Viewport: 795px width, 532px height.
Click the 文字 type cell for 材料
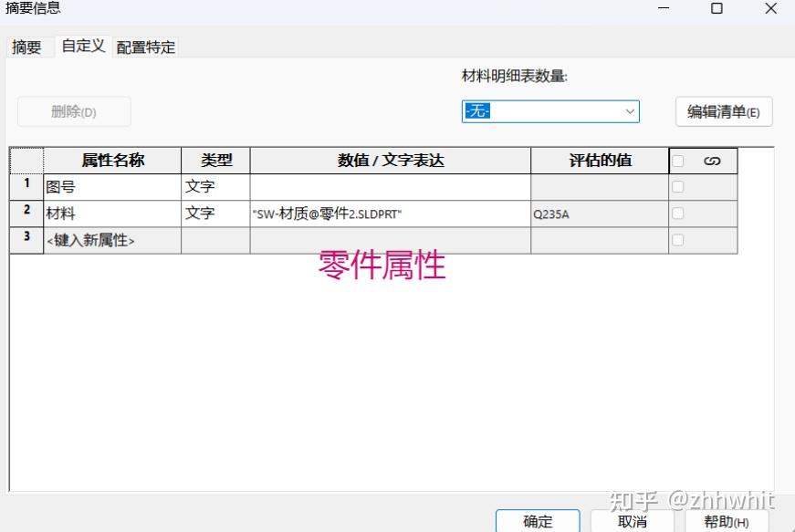pos(215,214)
